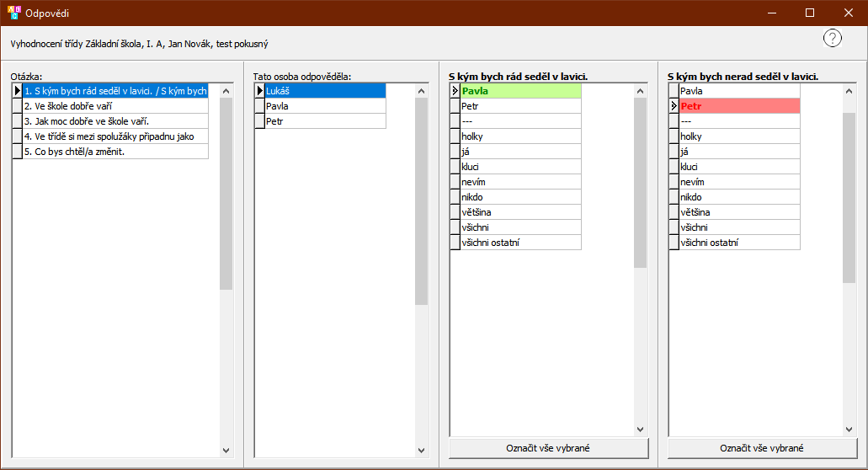Click '---' in 'rád seděl' list

520,121
